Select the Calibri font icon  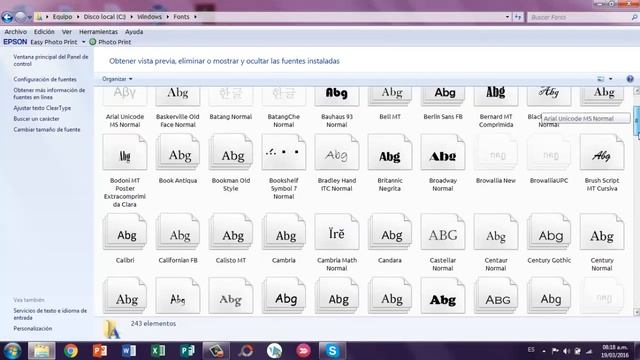[125, 232]
